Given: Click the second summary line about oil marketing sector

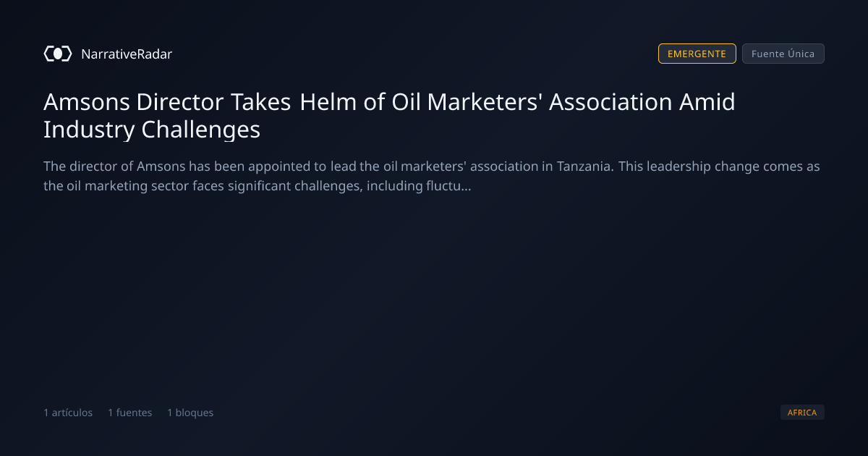Looking at the screenshot, I should click(x=258, y=187).
